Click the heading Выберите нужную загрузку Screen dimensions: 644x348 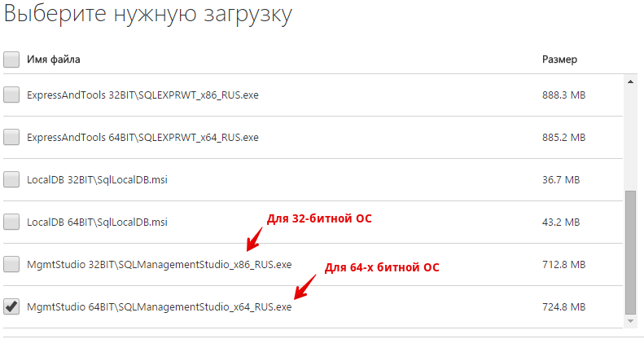click(148, 14)
